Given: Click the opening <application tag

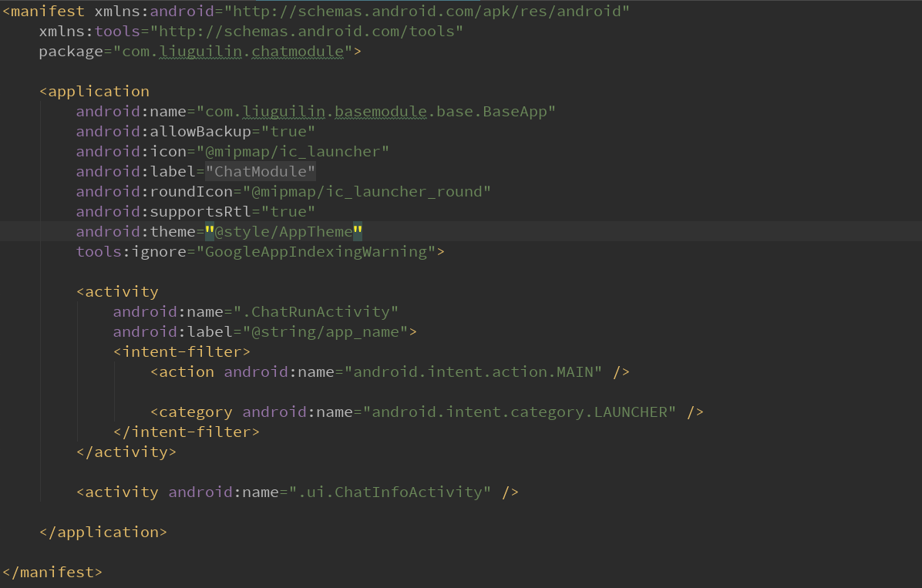Looking at the screenshot, I should pos(94,92).
